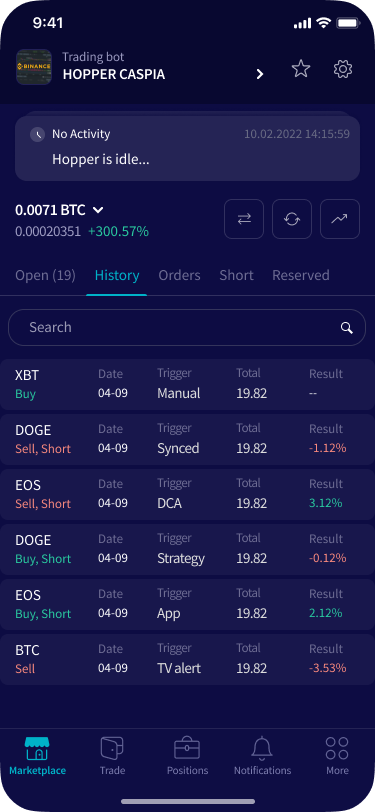
Task: Tap the star favorite icon
Action: [300, 69]
